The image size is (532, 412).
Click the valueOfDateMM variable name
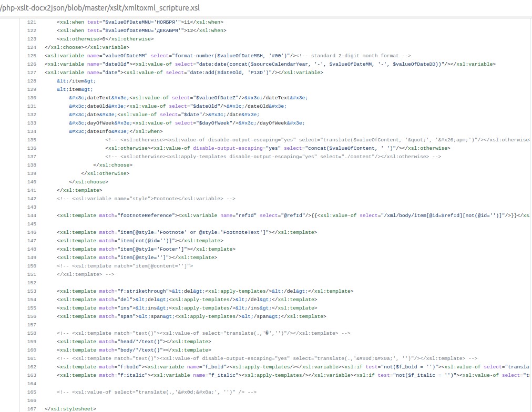pyautogui.click(x=127, y=56)
